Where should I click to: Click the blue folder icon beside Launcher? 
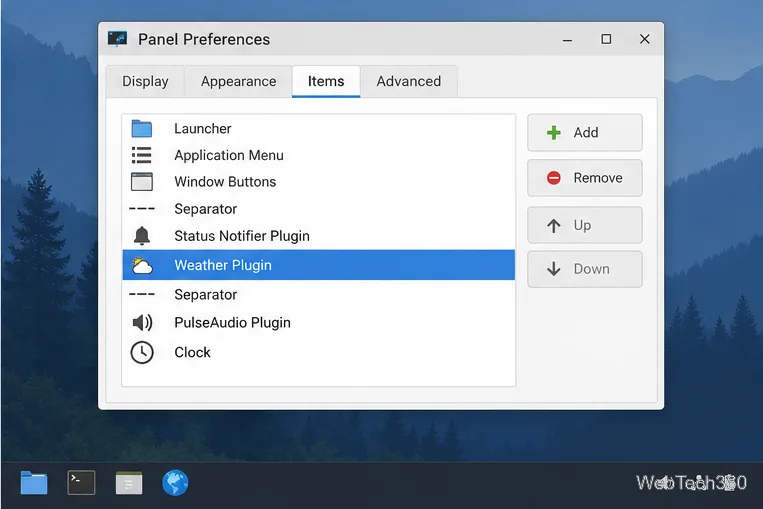(x=142, y=128)
